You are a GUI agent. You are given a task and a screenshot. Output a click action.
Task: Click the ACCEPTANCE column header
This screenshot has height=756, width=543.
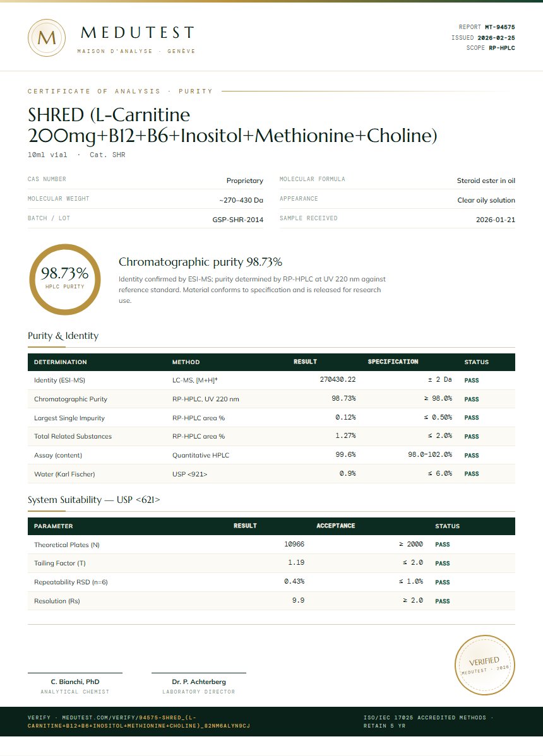335,526
